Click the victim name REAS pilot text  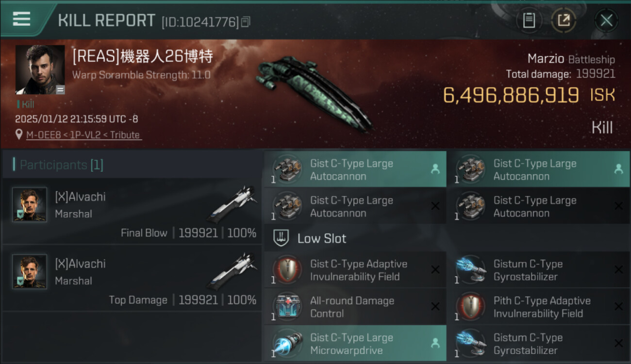tap(143, 56)
